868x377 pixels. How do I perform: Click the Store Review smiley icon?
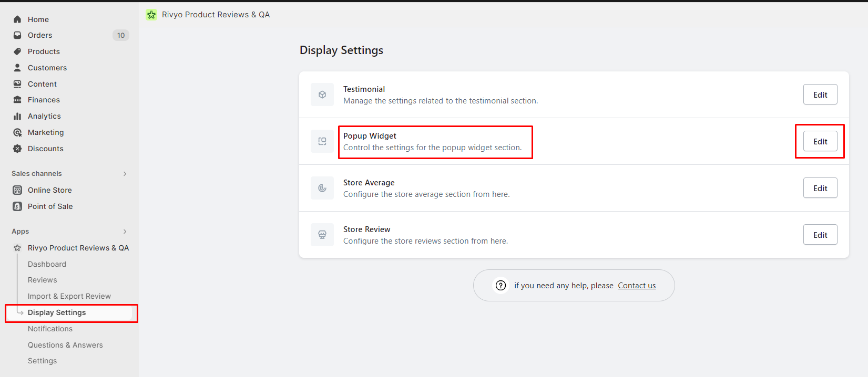click(x=322, y=234)
